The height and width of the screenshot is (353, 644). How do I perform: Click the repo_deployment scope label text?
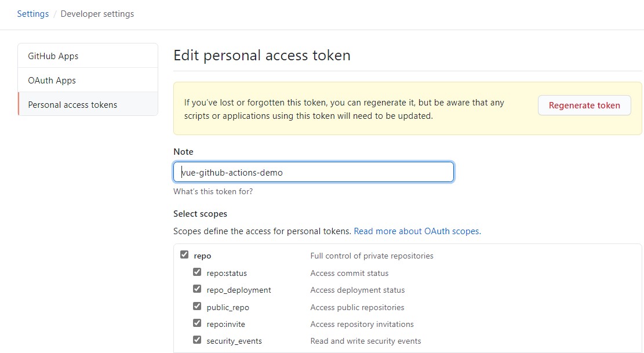pyautogui.click(x=239, y=290)
